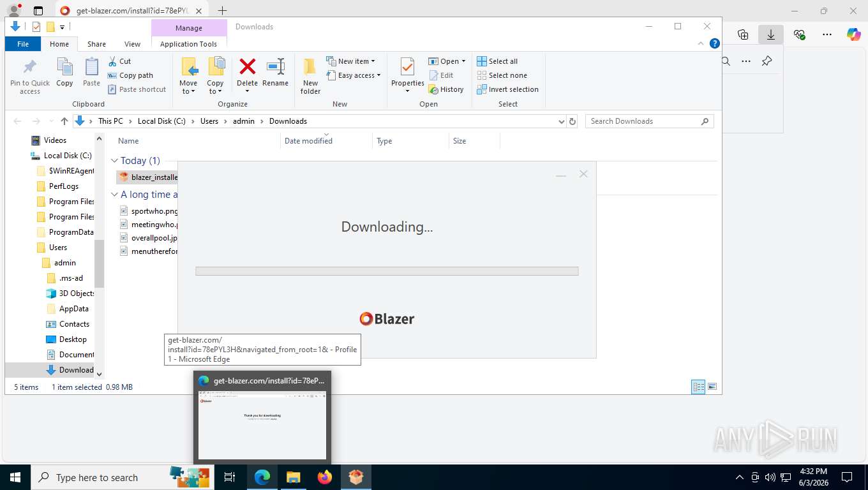
Task: Open Firefox from the taskbar
Action: (325, 477)
